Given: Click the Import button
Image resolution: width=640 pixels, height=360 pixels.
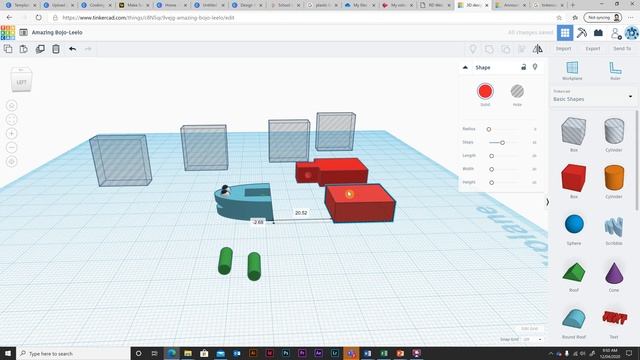Looking at the screenshot, I should (563, 49).
